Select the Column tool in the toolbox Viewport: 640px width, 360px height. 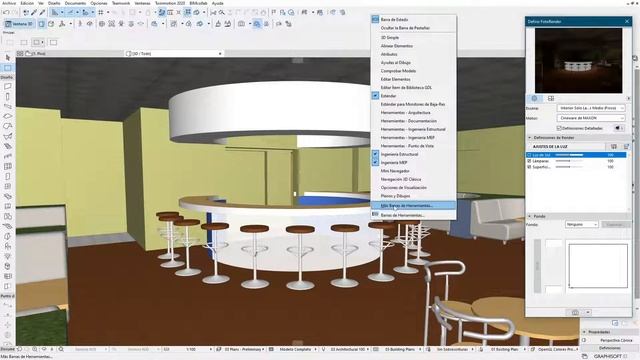pos(8,97)
